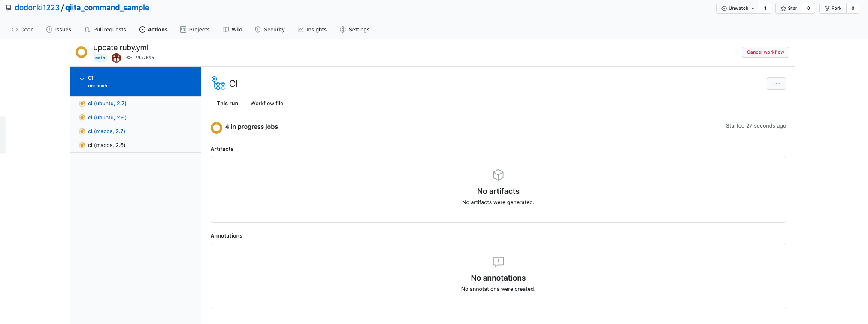
Task: Click the watchers count 1
Action: 765,8
